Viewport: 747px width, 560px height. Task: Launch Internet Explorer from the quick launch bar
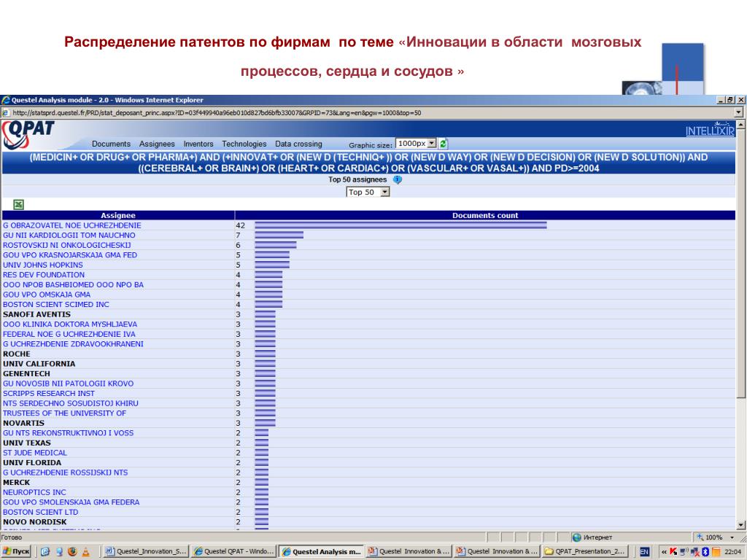[45, 551]
